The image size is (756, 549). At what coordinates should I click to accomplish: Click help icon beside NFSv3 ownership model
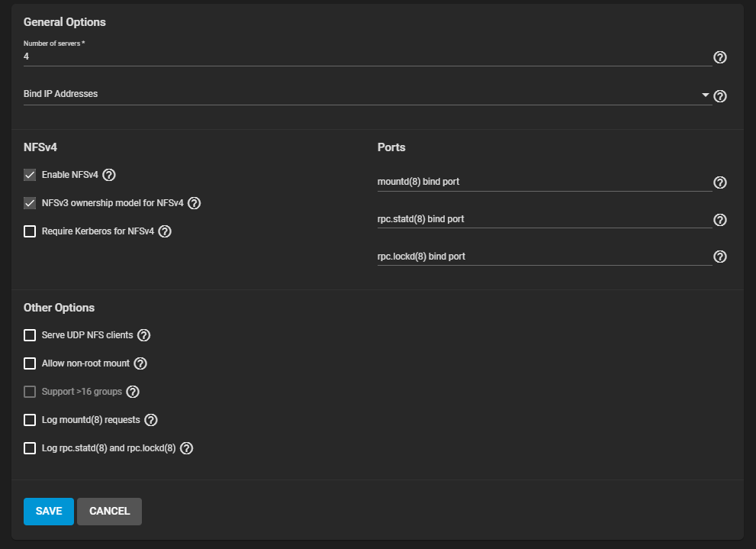(x=195, y=203)
